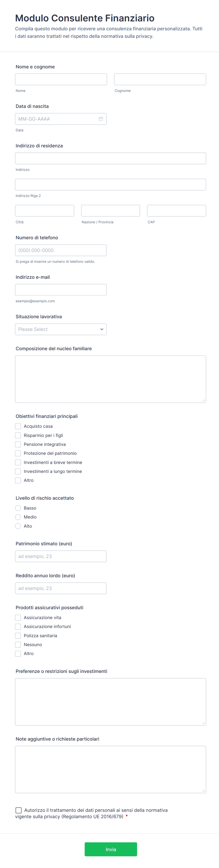This screenshot has height=868, width=219.
Task: Click the Nome first name field
Action: 61,79
